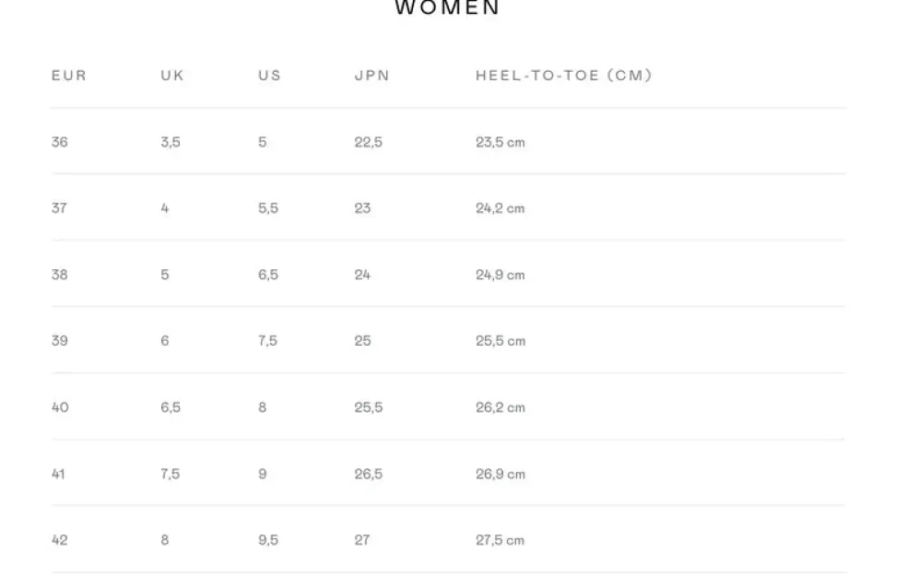Select EUR size 37 cell
Viewport: 907px width, 588px height.
[x=60, y=208]
